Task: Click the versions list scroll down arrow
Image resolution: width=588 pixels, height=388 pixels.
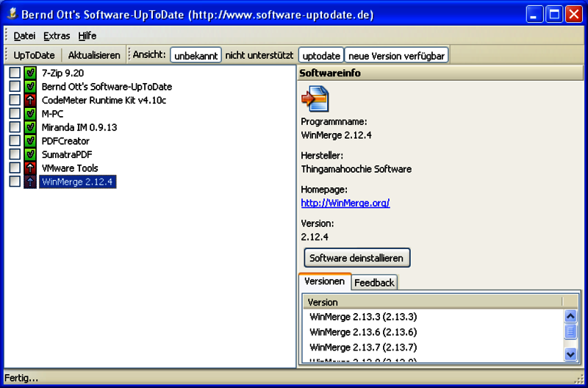Action: point(570,353)
